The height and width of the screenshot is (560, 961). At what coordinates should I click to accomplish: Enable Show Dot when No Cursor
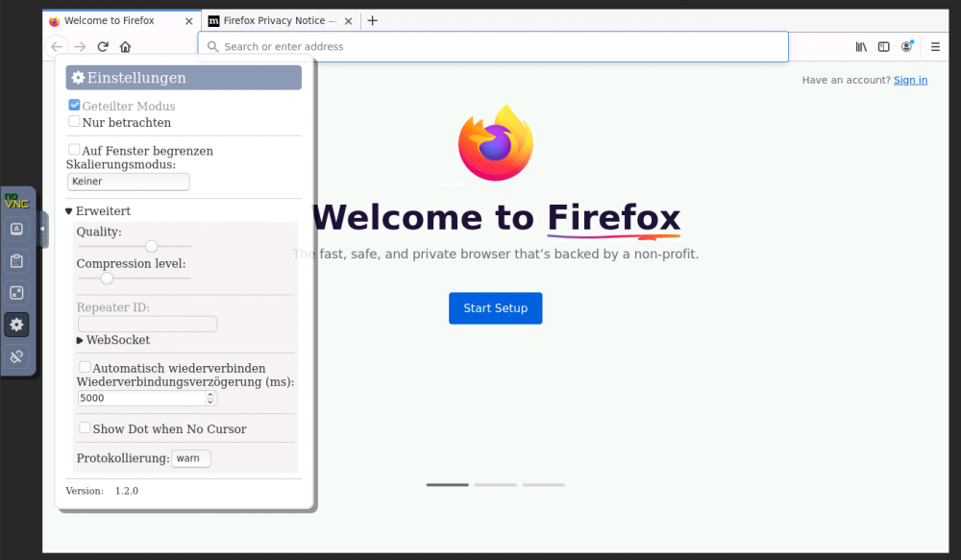pyautogui.click(x=85, y=427)
